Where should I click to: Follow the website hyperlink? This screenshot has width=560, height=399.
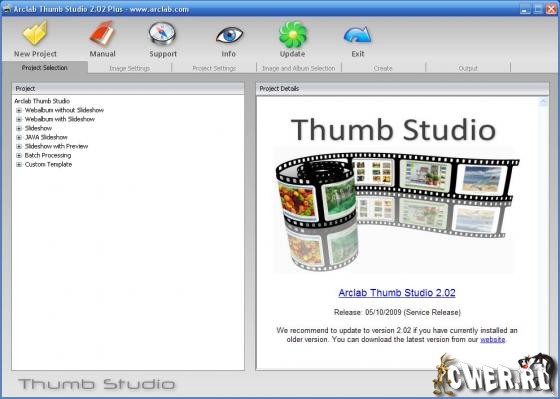(x=492, y=339)
